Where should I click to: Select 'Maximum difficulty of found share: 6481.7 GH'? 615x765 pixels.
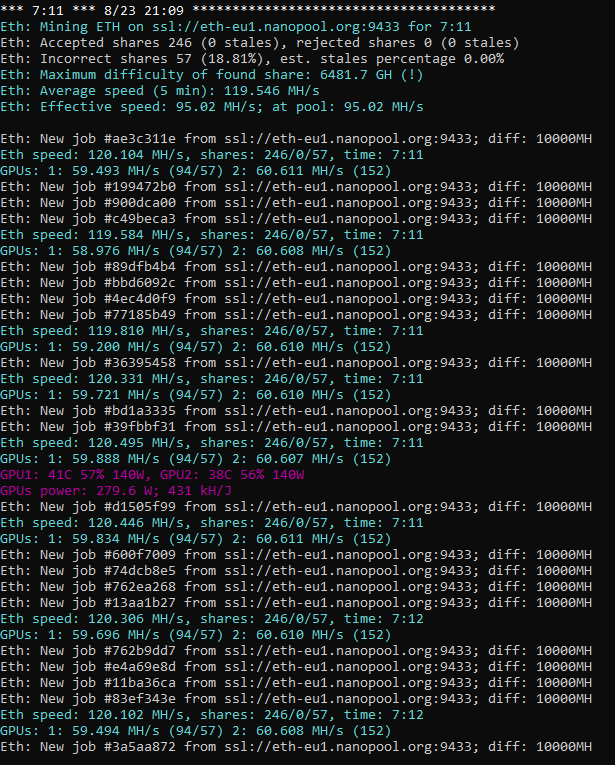[x=212, y=75]
